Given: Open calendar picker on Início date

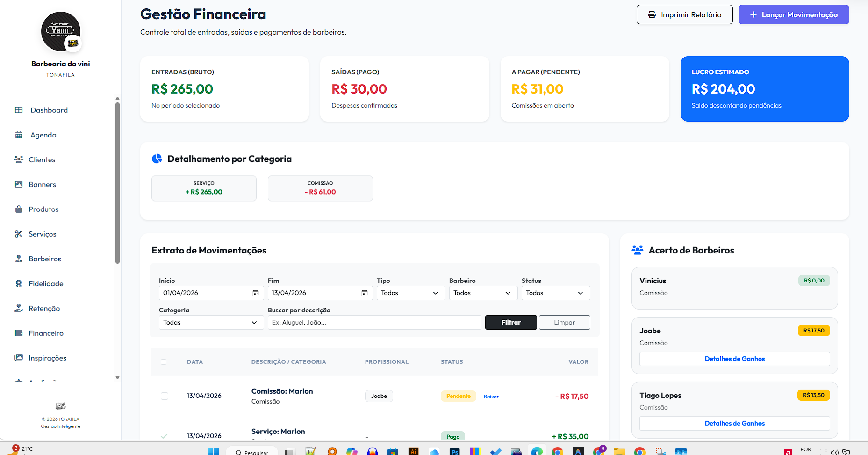Looking at the screenshot, I should [256, 293].
